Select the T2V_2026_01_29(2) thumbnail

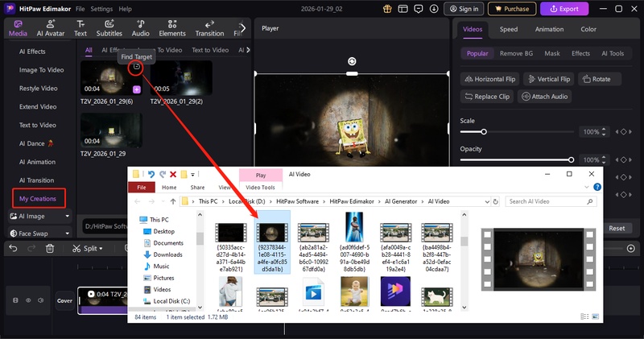(181, 78)
